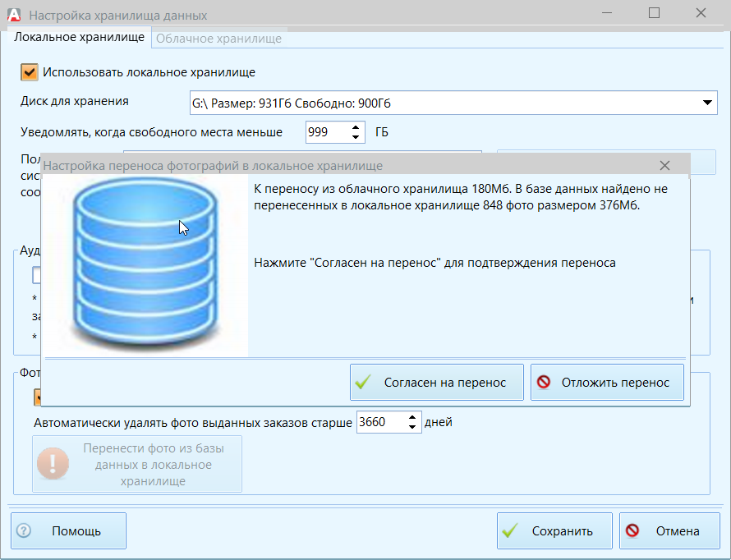This screenshot has width=731, height=560.
Task: Click the red prohibition icon on Отложить перенос
Action: 543,382
